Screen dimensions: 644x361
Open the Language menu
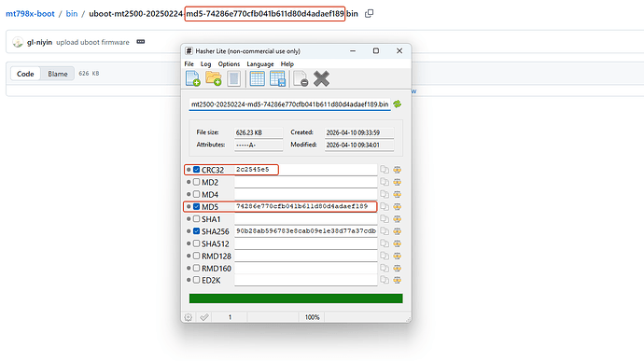(x=260, y=64)
